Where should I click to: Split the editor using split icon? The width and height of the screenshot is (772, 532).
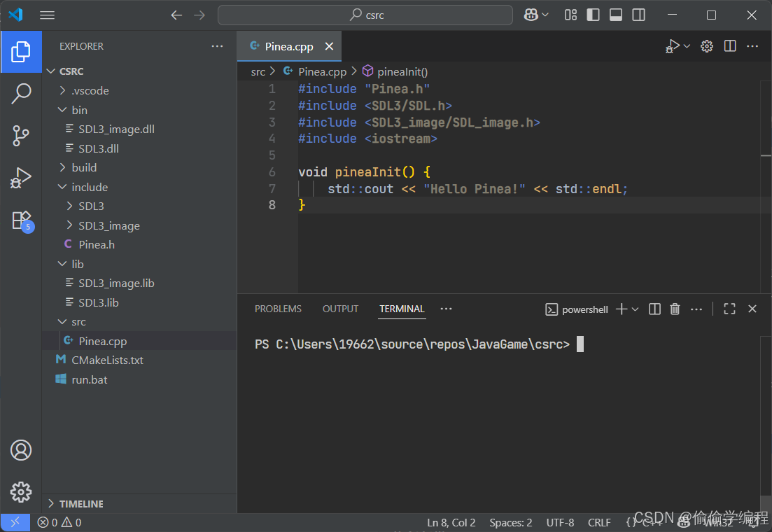(x=729, y=46)
